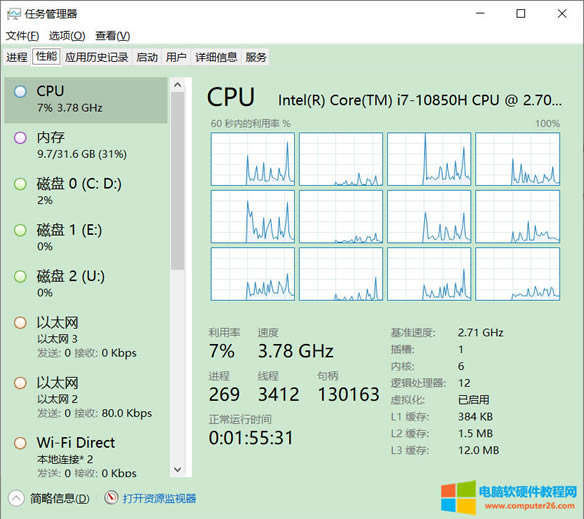
Task: Select the CPU circle icon in sidebar
Action: 20,91
